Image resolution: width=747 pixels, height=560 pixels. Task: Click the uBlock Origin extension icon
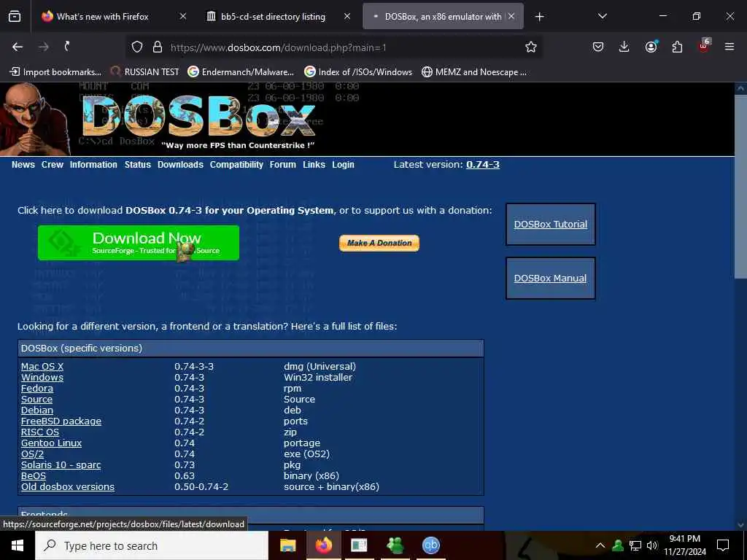[x=704, y=46]
